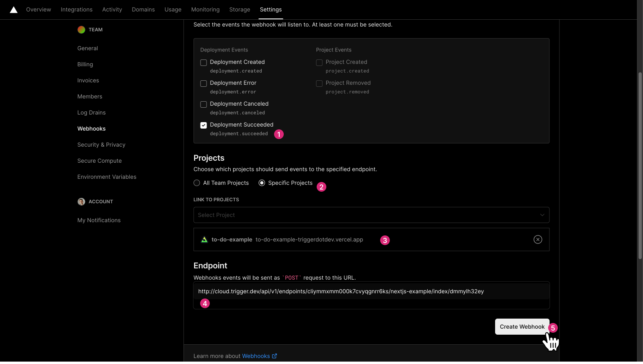Click the Account profile avatar
643x364 pixels.
click(x=81, y=202)
